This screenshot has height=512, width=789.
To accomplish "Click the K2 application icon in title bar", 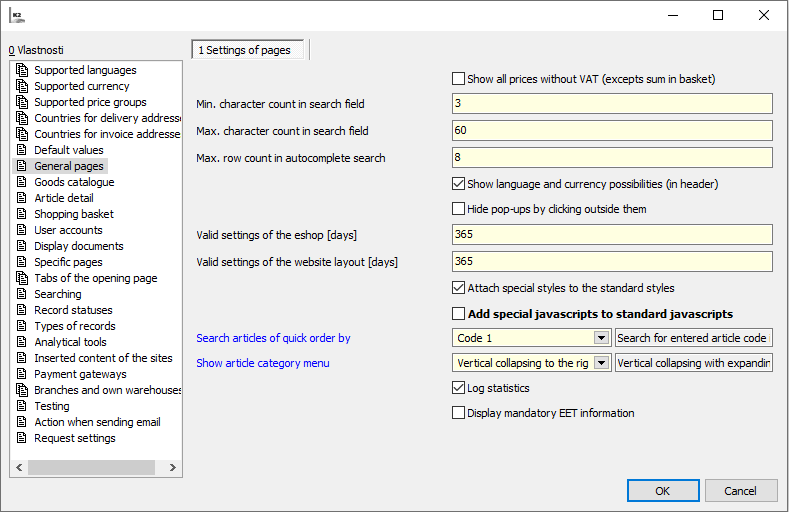I will coord(16,15).
